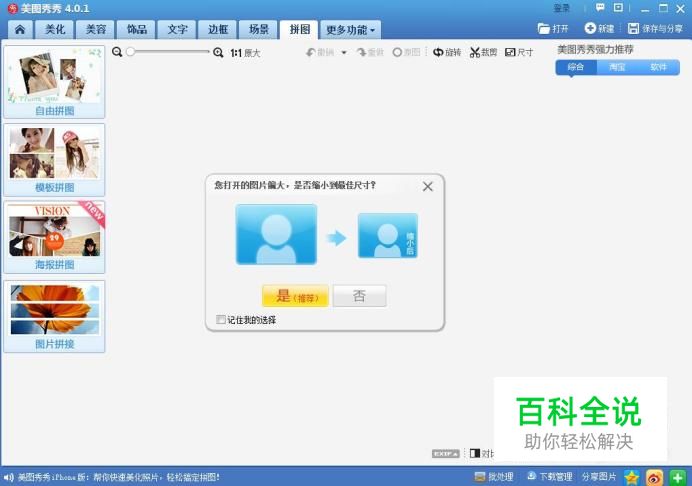Click the zoom in magnifier icon
Image resolution: width=692 pixels, height=486 pixels.
(218, 53)
